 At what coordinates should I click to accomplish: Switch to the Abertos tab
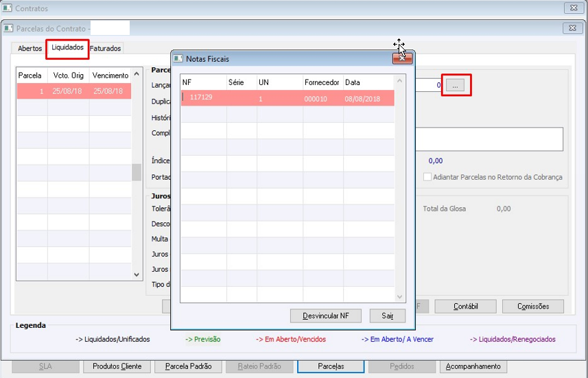pos(30,49)
